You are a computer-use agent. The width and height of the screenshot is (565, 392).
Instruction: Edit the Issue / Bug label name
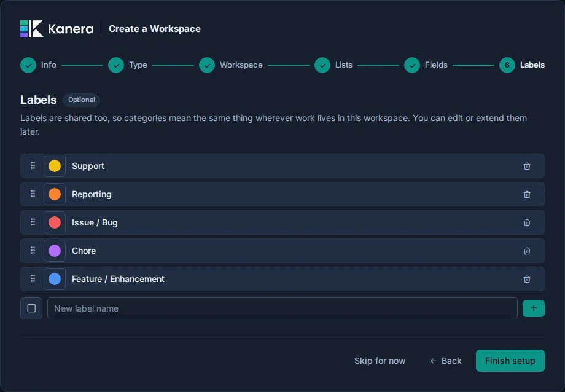point(95,222)
